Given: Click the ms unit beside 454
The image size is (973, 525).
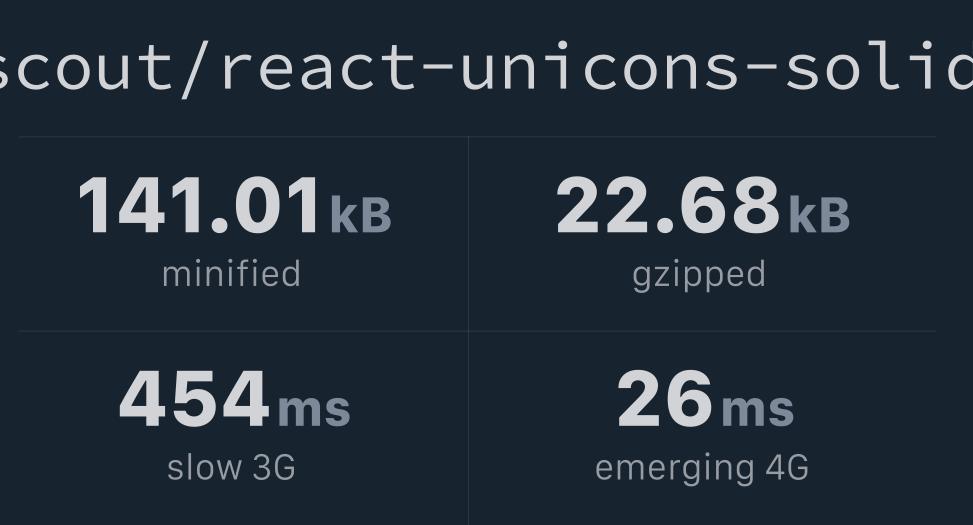Looking at the screenshot, I should click(314, 409).
